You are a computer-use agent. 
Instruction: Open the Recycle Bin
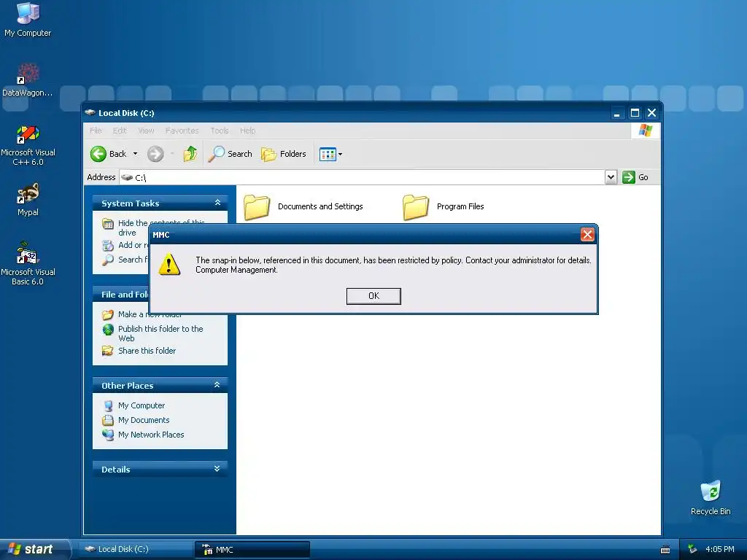tap(711, 498)
